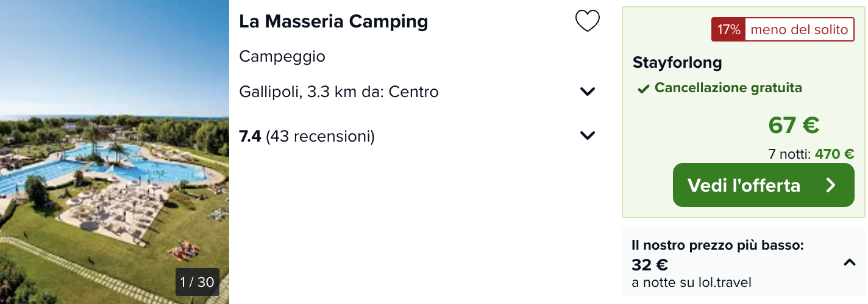This screenshot has width=868, height=304.
Task: Click the Cancellazione gratuita checkmark icon
Action: [x=642, y=89]
